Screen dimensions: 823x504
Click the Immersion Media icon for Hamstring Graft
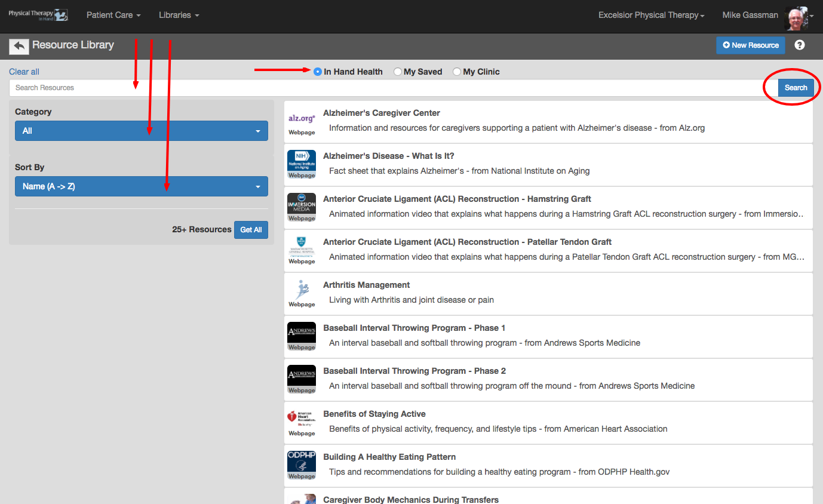point(302,204)
